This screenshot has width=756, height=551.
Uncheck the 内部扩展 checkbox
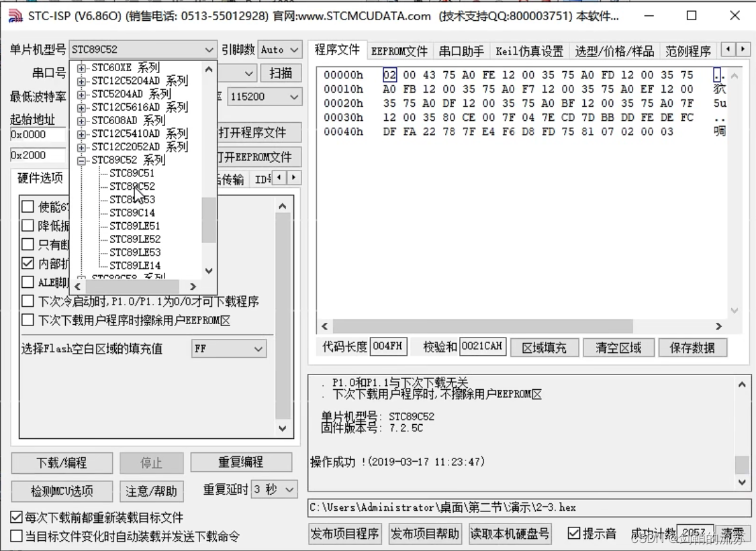(x=28, y=263)
